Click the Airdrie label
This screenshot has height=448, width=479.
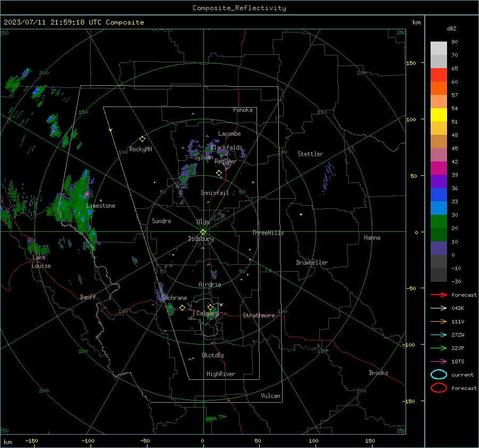[210, 284]
